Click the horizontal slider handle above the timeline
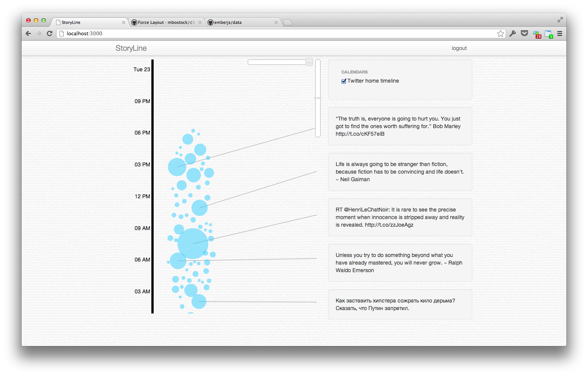588x376 pixels. pos(309,62)
